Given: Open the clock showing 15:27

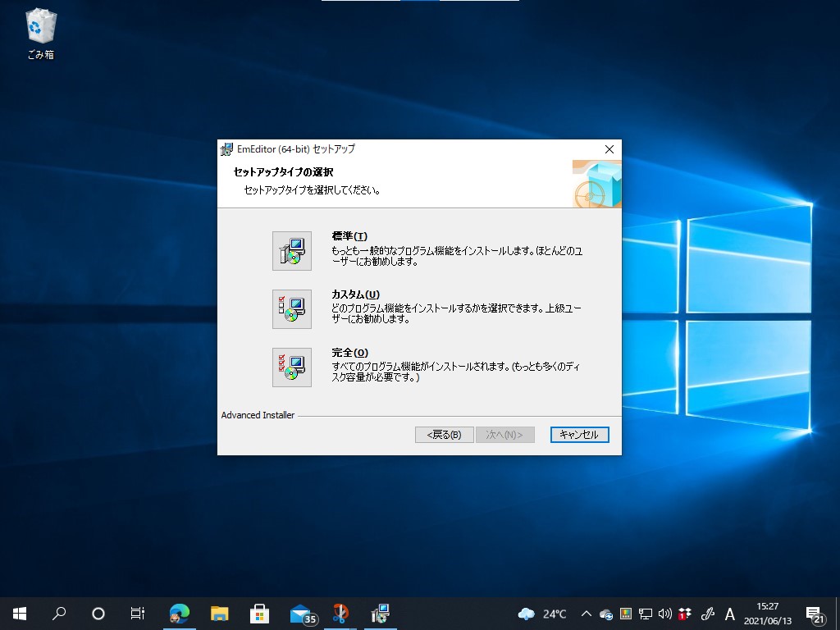Looking at the screenshot, I should point(767,614).
